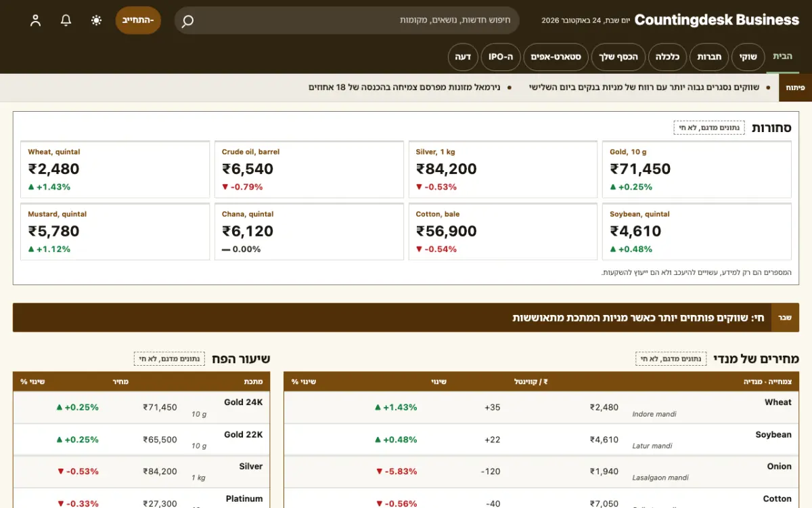The height and width of the screenshot is (508, 812).
Task: Click the Platinum metal row name
Action: click(244, 499)
